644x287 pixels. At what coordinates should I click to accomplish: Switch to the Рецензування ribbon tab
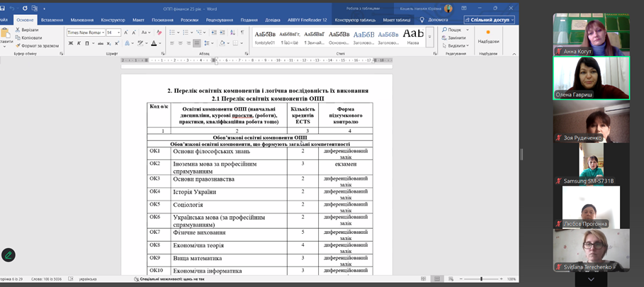(220, 20)
